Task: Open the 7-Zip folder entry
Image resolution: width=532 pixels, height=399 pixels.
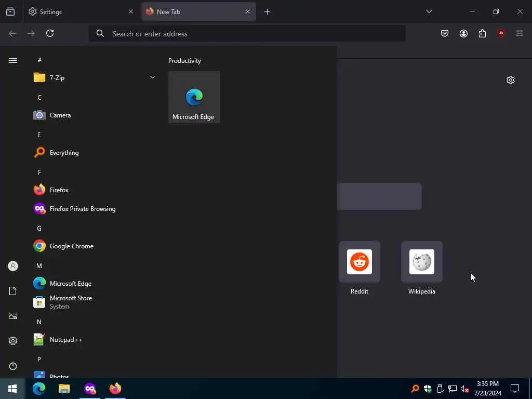Action: pyautogui.click(x=95, y=78)
